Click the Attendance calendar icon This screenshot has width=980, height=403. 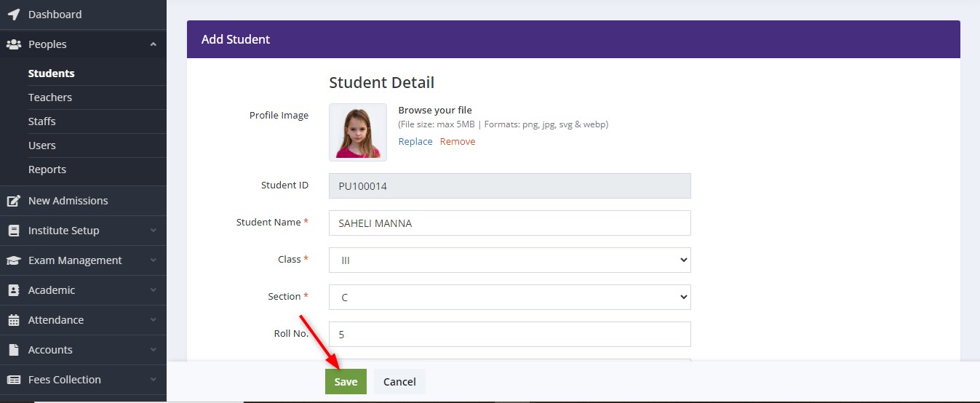coord(13,320)
